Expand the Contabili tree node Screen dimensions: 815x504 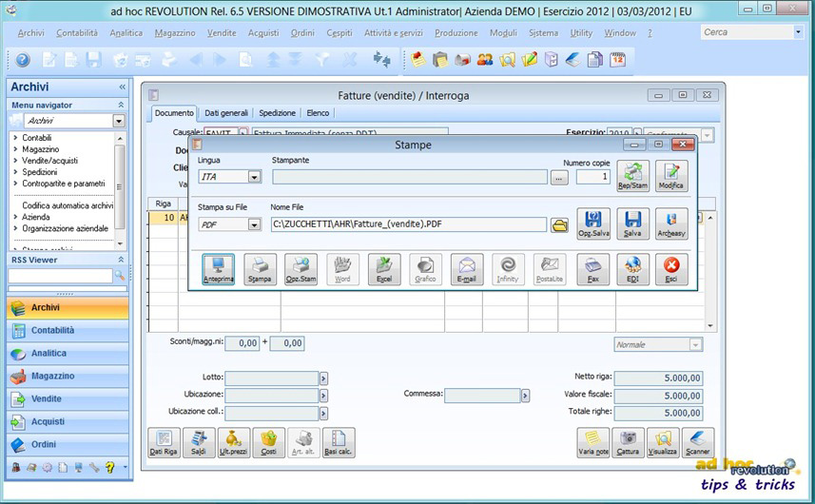15,138
